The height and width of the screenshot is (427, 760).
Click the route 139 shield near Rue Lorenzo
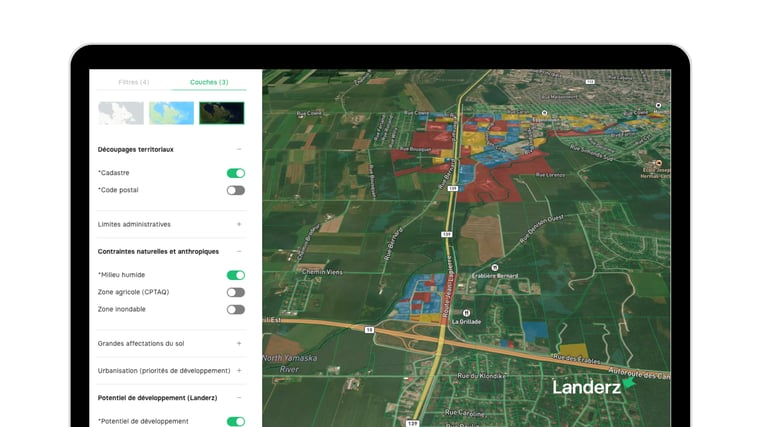(453, 188)
